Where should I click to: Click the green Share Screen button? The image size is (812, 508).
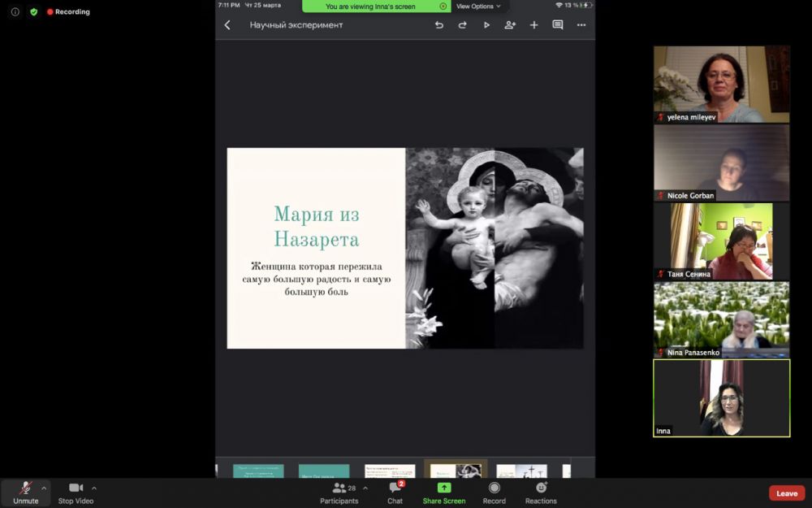444,493
